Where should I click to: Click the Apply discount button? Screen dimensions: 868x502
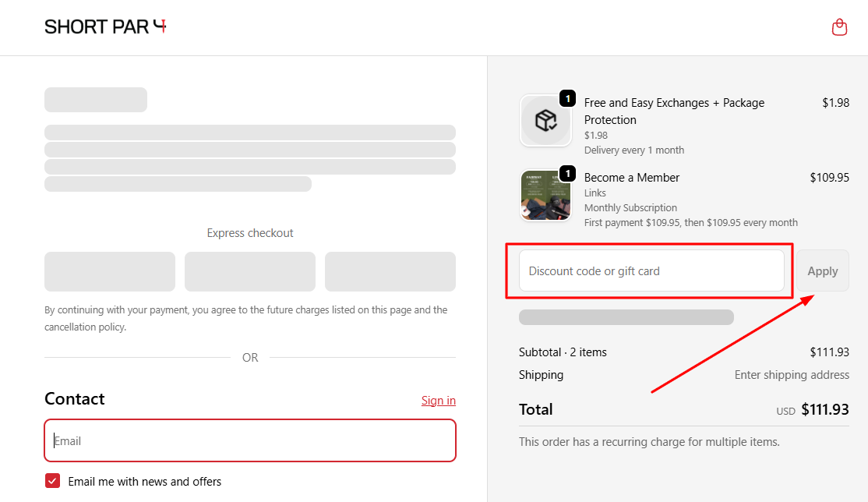coord(822,270)
